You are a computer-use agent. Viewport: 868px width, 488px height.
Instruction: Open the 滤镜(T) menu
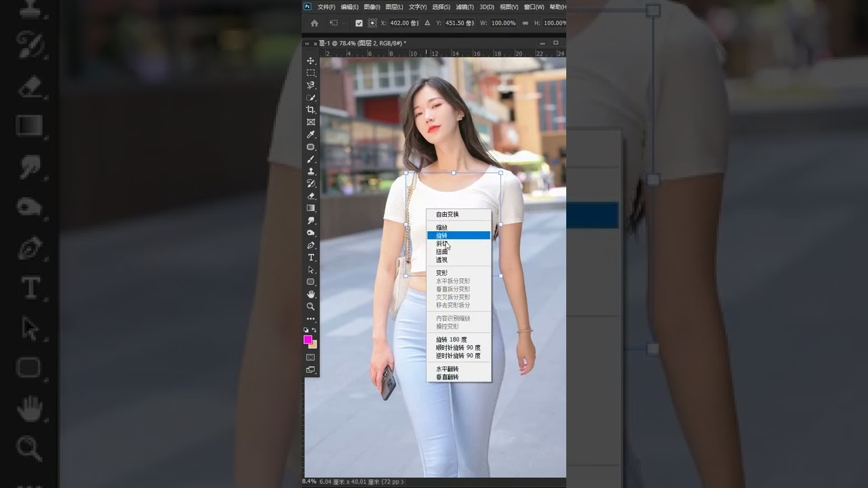point(465,7)
